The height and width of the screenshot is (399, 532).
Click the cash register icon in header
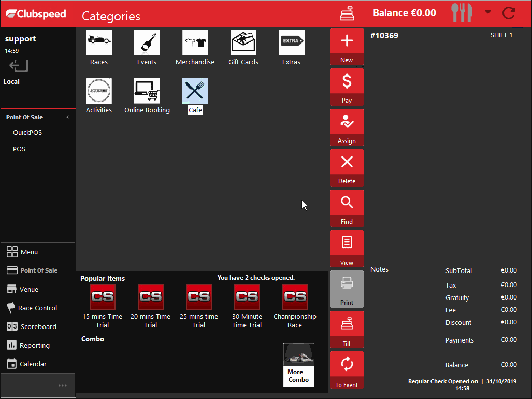click(x=347, y=13)
